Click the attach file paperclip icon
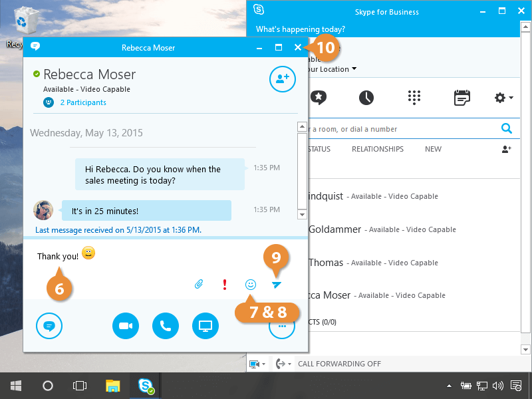The image size is (532, 399). (198, 285)
